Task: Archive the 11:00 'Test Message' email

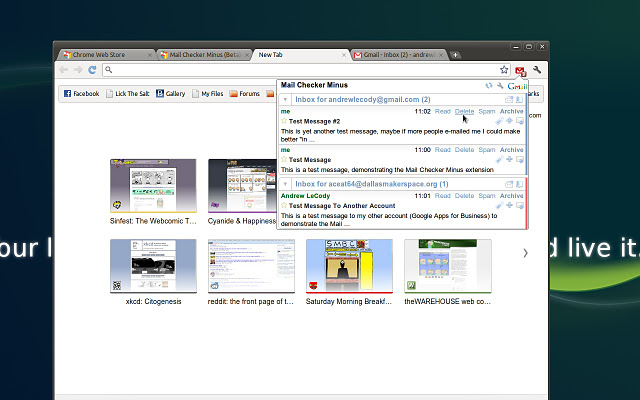Action: [511, 150]
